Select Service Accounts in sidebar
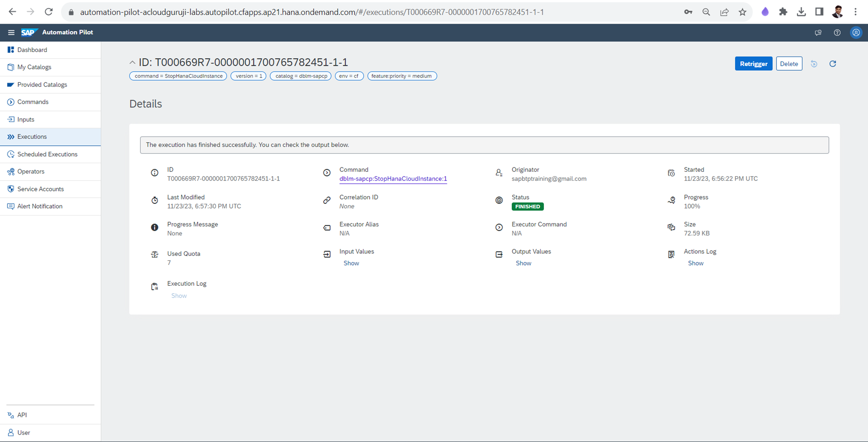The height and width of the screenshot is (442, 868). (x=40, y=189)
